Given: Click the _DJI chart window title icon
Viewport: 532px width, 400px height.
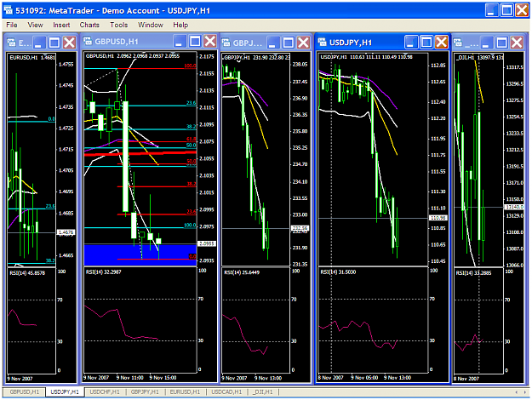Looking at the screenshot, I should [x=458, y=43].
